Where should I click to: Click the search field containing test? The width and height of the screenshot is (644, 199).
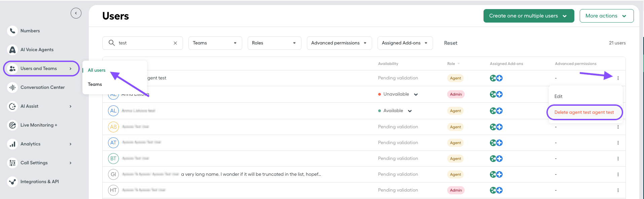point(143,43)
